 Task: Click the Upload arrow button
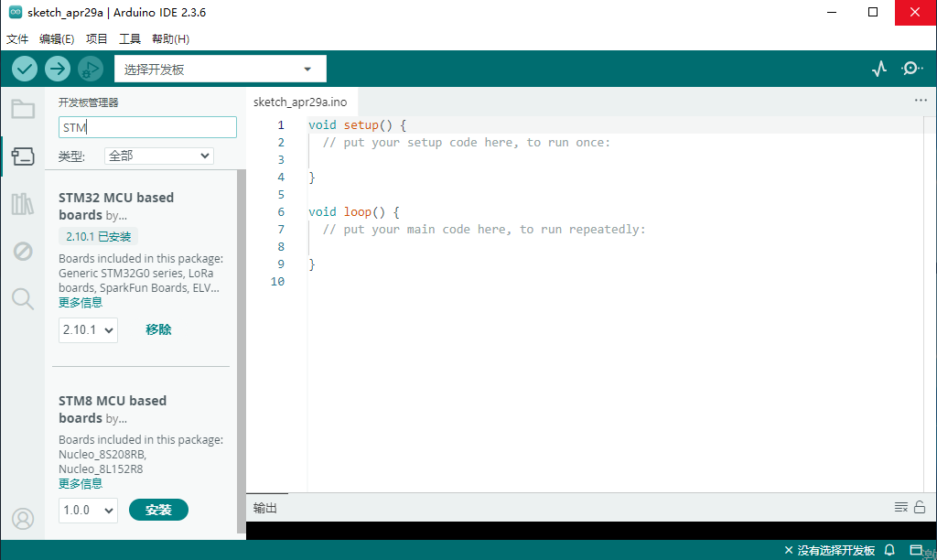point(58,69)
